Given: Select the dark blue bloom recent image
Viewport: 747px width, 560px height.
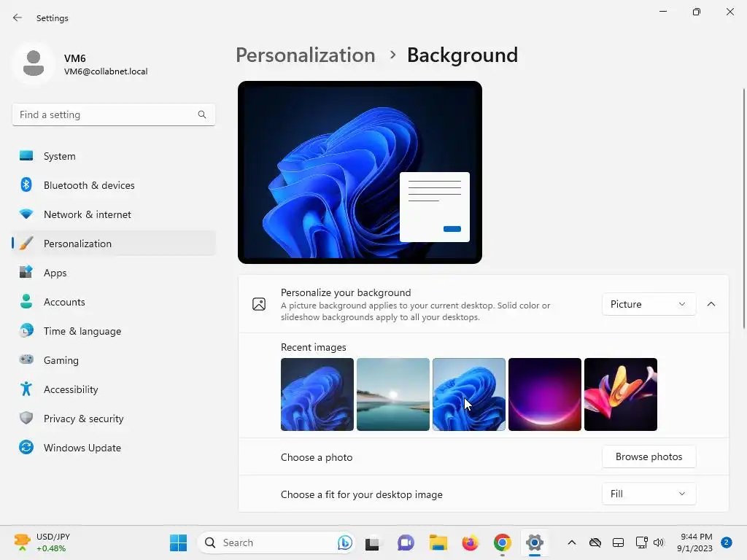Looking at the screenshot, I should click(x=317, y=394).
